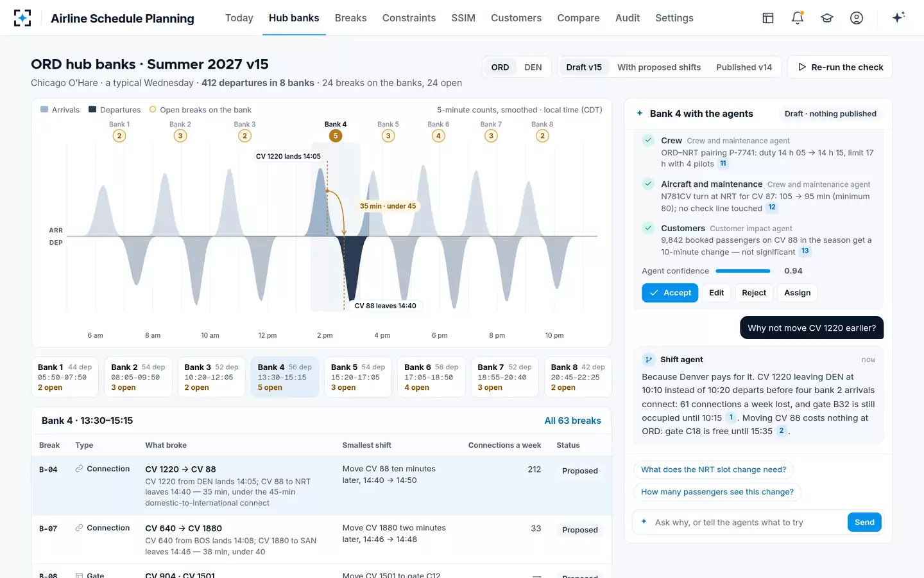Open citation 1 in Shift agent reply
The width and height of the screenshot is (924, 578).
pyautogui.click(x=731, y=417)
